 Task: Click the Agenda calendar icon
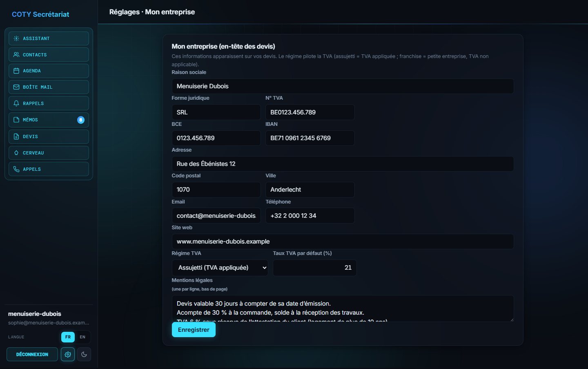tap(16, 71)
